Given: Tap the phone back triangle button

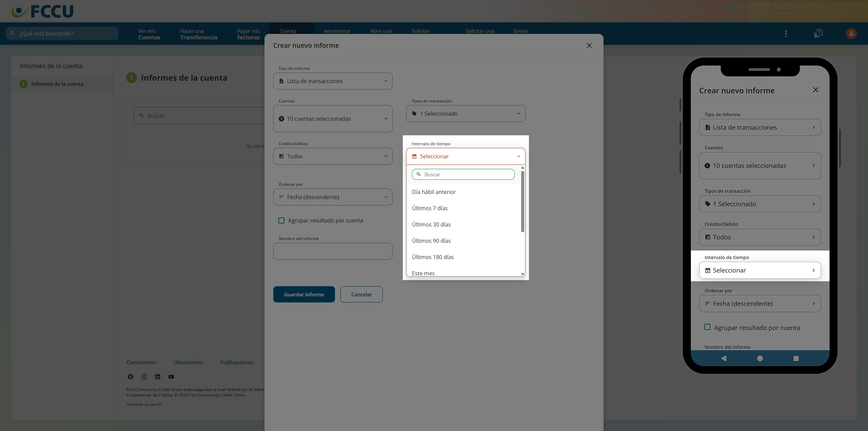Looking at the screenshot, I should pyautogui.click(x=724, y=358).
